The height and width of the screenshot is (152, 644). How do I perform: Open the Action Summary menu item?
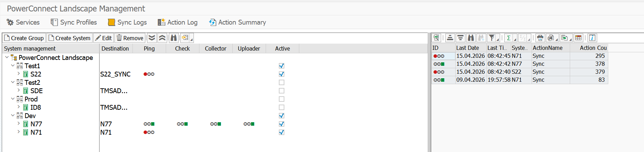(x=238, y=22)
